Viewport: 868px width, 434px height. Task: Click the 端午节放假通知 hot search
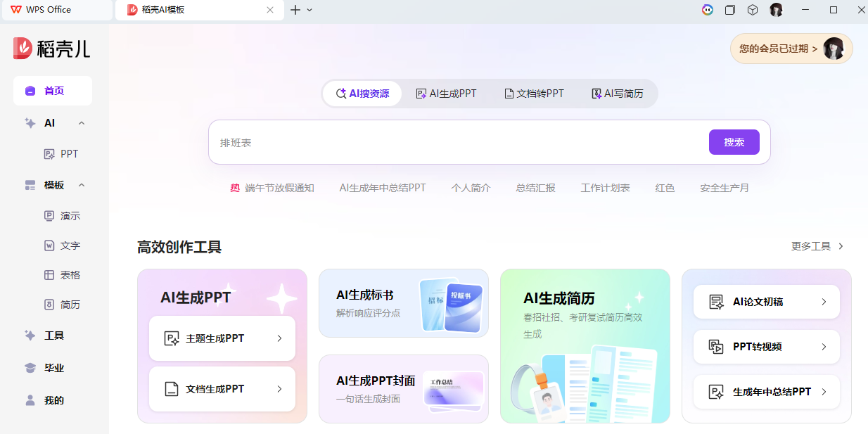coord(279,188)
